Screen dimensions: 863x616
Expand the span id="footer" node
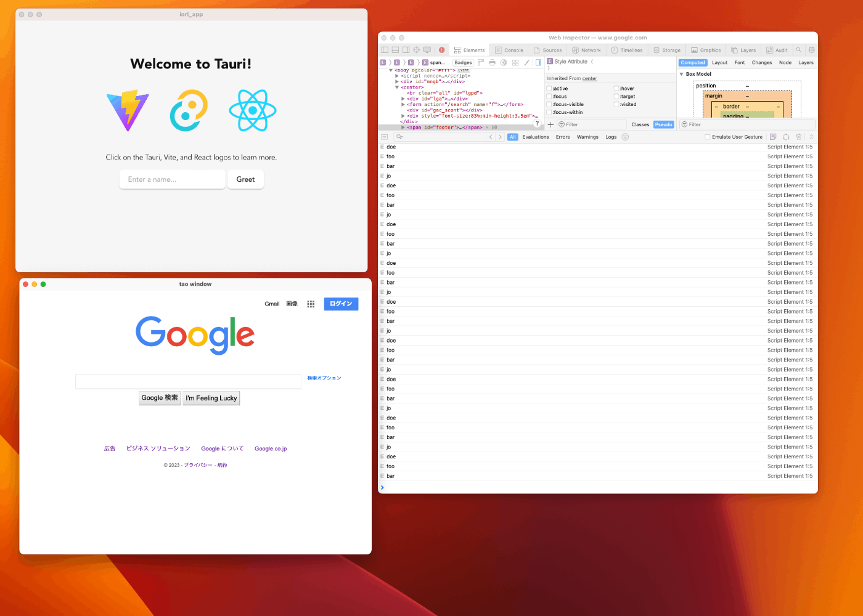[403, 128]
